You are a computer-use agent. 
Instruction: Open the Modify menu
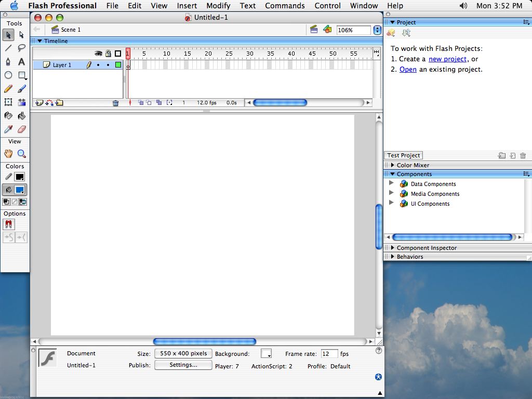click(x=218, y=6)
